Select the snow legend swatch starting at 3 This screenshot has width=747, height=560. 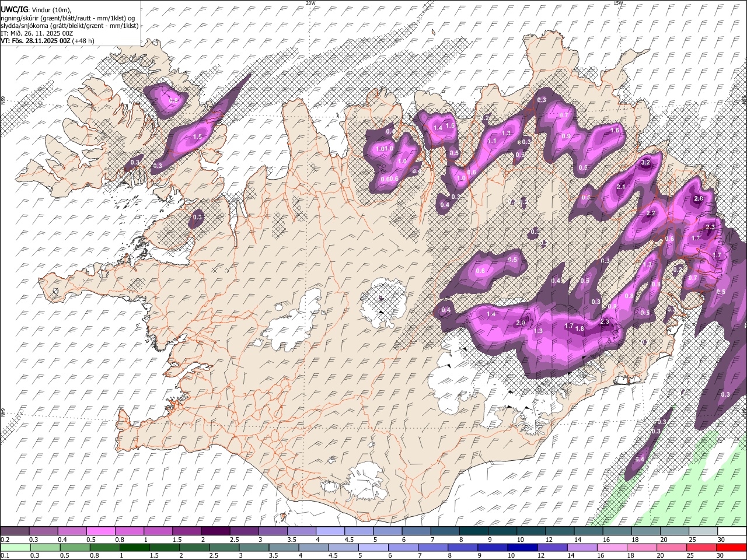[272, 531]
